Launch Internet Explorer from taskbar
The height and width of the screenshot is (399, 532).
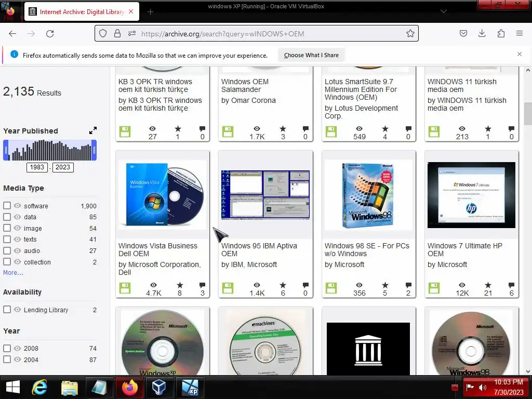[x=39, y=387]
